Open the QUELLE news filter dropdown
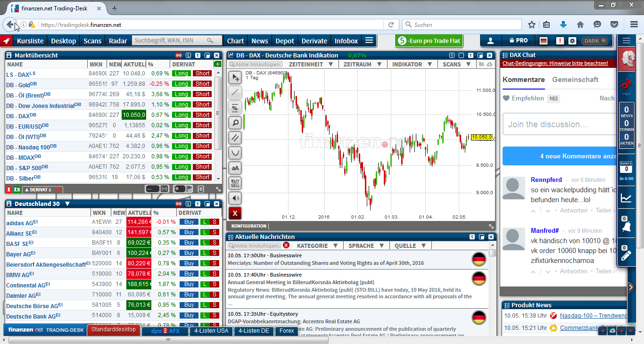This screenshot has width=644, height=344. pyautogui.click(x=410, y=246)
